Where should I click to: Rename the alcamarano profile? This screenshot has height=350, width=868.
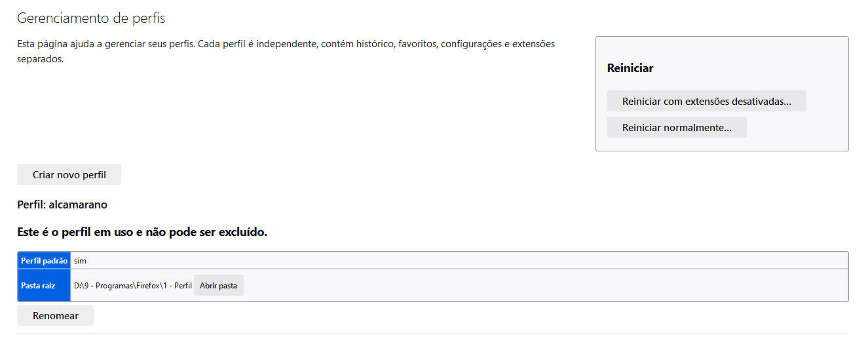coord(55,315)
